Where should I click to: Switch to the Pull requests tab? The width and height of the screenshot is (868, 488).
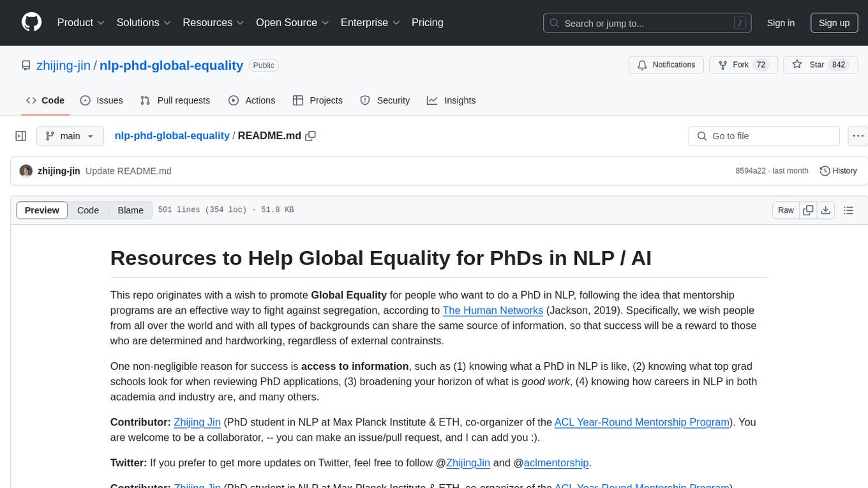tap(175, 100)
